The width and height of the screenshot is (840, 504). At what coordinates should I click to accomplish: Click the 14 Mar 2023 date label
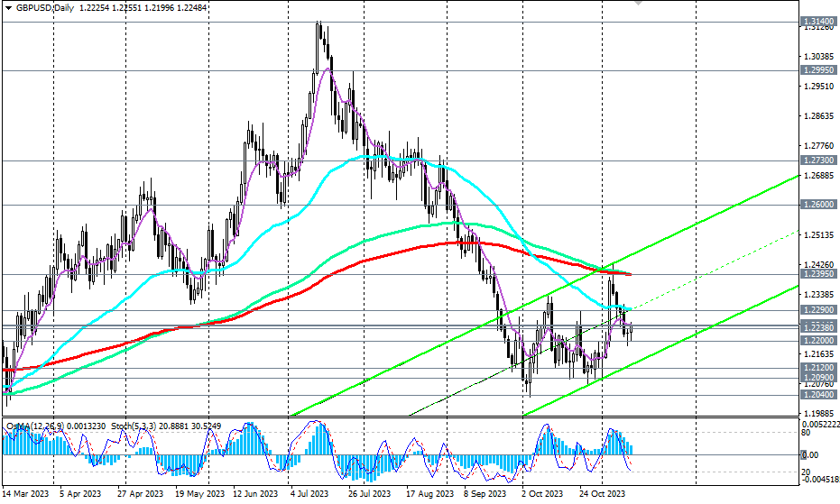coord(25,493)
